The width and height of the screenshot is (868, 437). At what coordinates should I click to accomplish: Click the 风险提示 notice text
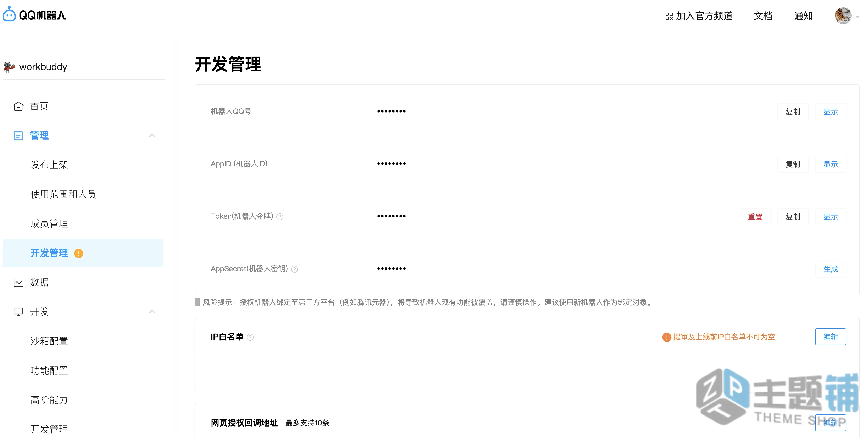[x=428, y=302]
